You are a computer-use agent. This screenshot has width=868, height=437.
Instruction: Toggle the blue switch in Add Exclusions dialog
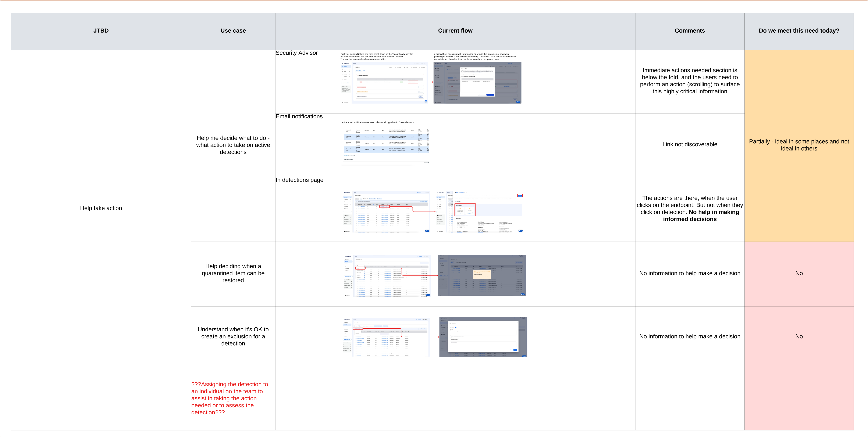456,328
